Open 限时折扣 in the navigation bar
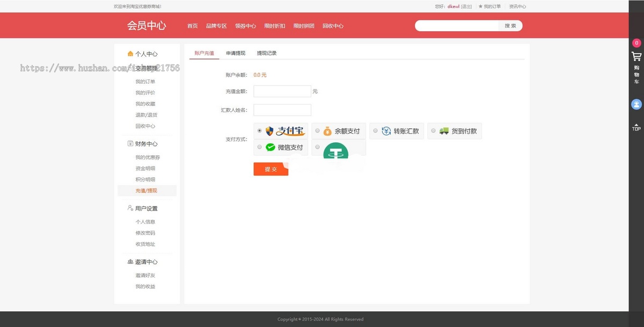This screenshot has height=327, width=644. click(x=275, y=26)
